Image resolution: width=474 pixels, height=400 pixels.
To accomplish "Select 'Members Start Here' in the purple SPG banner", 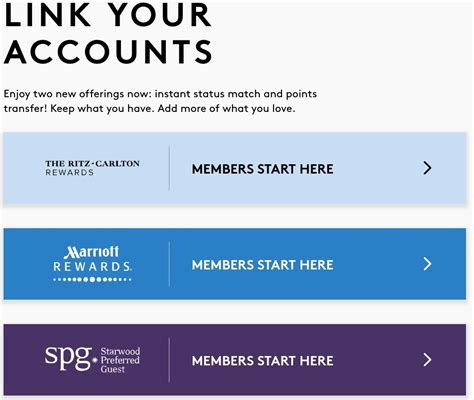I will (x=262, y=361).
